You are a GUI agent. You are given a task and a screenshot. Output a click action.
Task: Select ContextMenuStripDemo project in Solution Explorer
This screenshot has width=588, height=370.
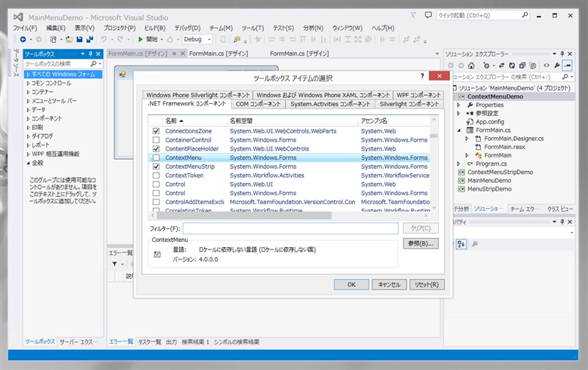pyautogui.click(x=500, y=173)
